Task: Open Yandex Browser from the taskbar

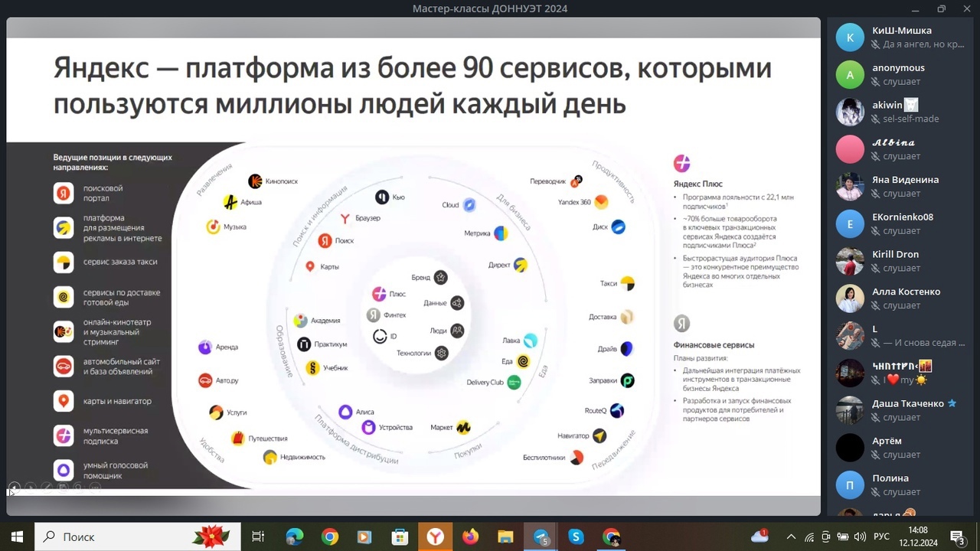Action: (x=435, y=536)
